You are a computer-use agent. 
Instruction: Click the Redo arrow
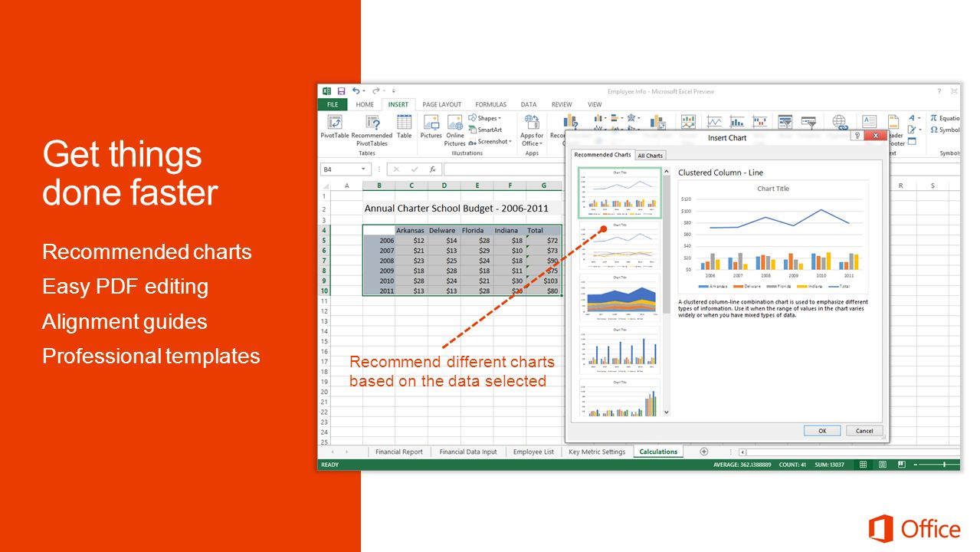(375, 90)
